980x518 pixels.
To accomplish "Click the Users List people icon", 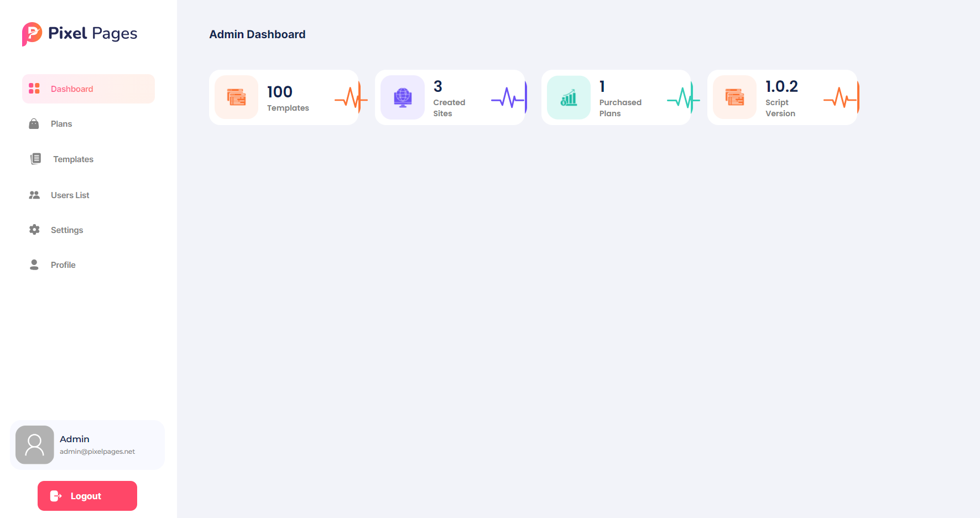I will tap(34, 195).
